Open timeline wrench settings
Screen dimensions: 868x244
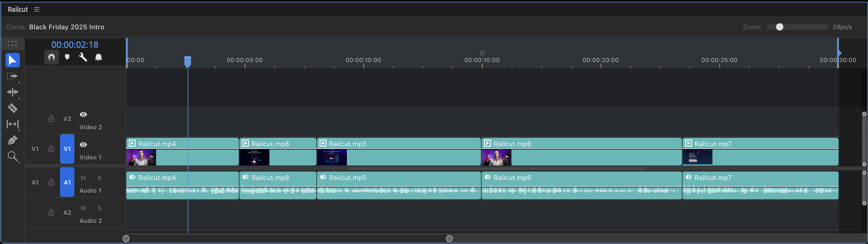pos(83,57)
